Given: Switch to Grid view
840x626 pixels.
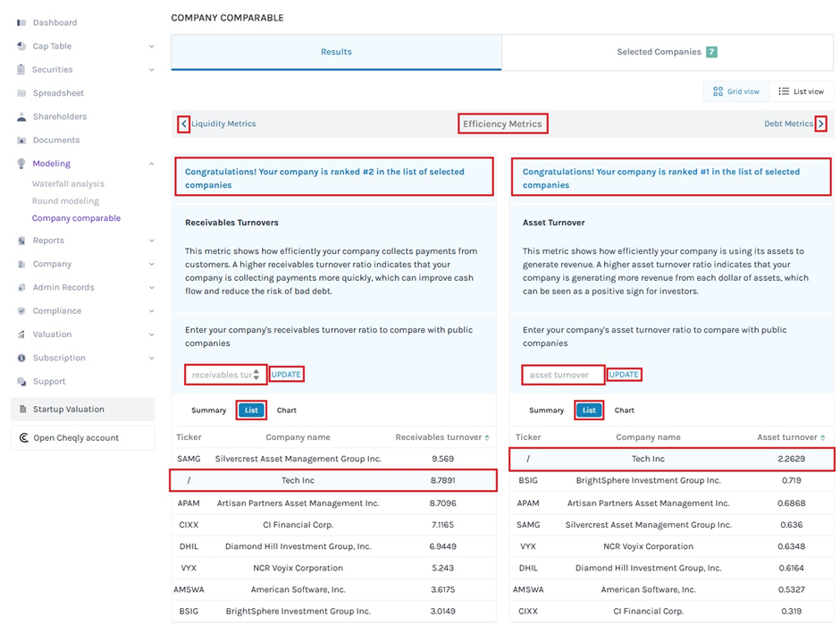Looking at the screenshot, I should [x=736, y=91].
